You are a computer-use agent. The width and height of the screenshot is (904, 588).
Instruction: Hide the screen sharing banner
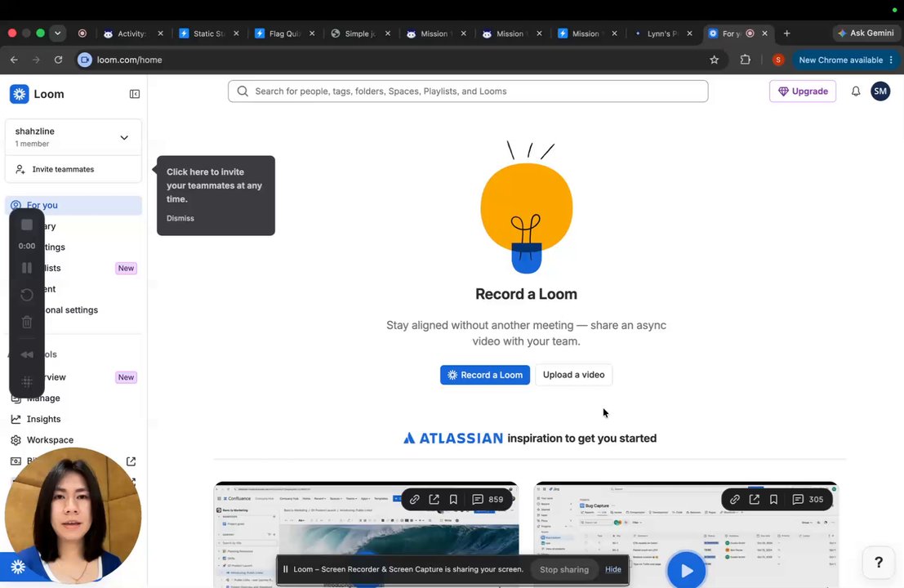coord(612,569)
